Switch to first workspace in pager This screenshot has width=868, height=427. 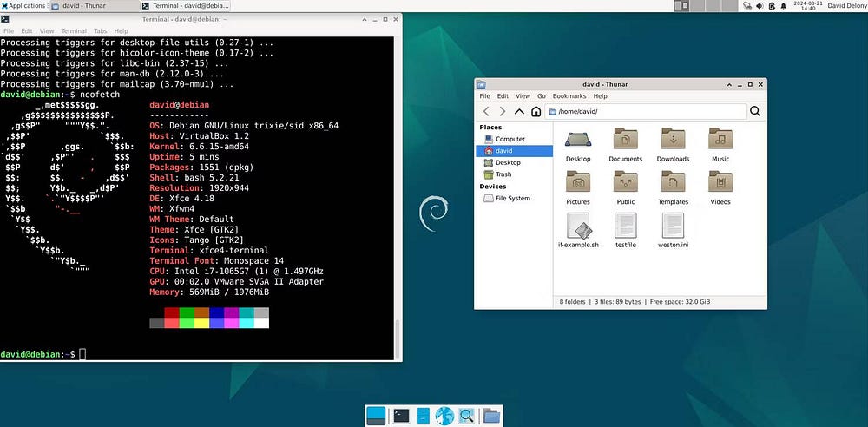pyautogui.click(x=681, y=5)
